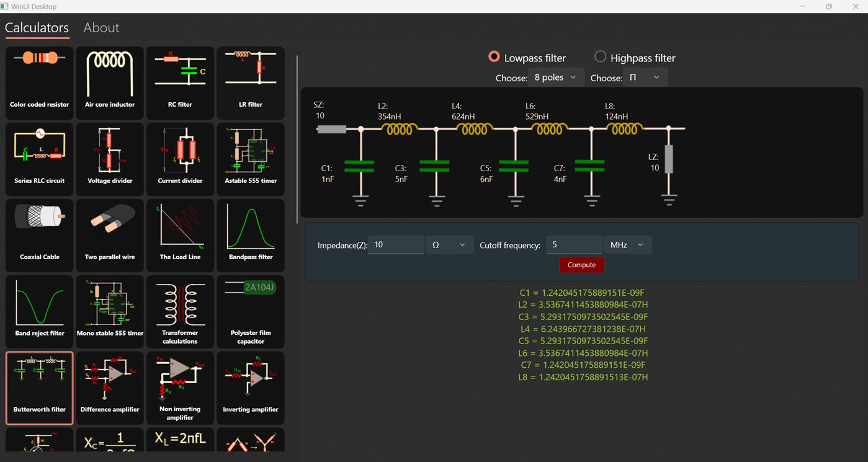Open the Coaxial Cable calculator

pyautogui.click(x=38, y=235)
